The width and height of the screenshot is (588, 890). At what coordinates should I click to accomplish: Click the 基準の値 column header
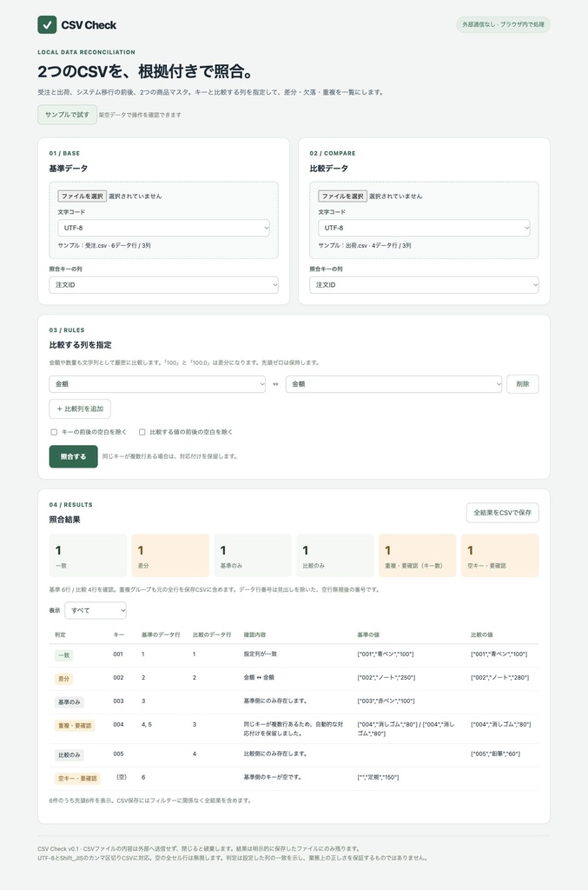point(368,634)
